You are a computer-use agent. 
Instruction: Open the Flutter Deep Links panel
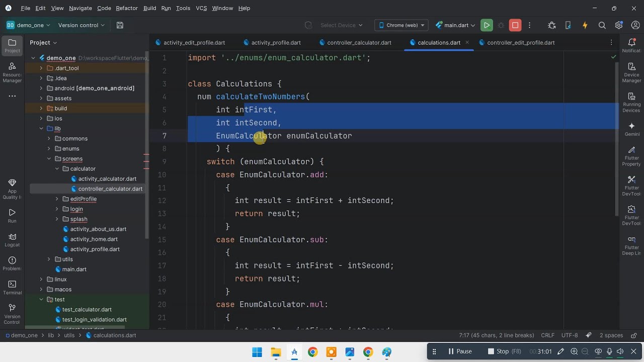(631, 246)
